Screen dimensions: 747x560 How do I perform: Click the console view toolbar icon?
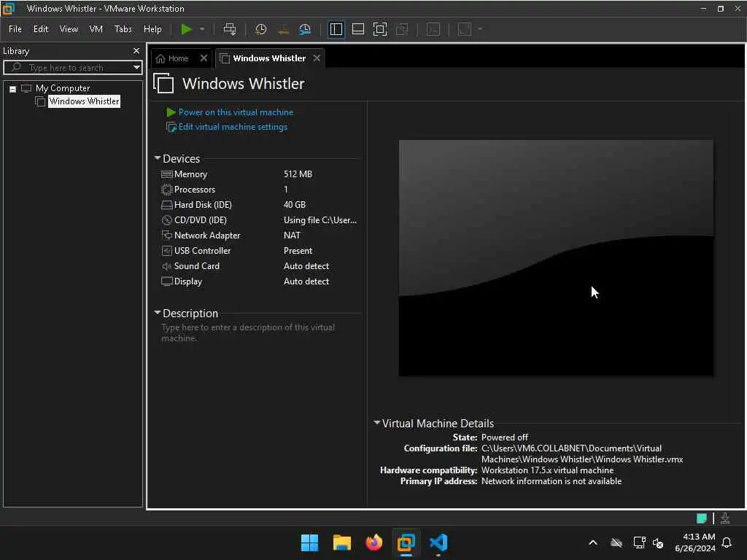pos(433,29)
